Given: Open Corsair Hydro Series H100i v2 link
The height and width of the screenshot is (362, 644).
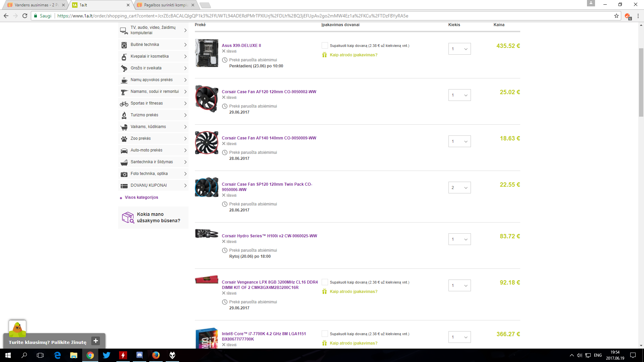Looking at the screenshot, I should [269, 236].
